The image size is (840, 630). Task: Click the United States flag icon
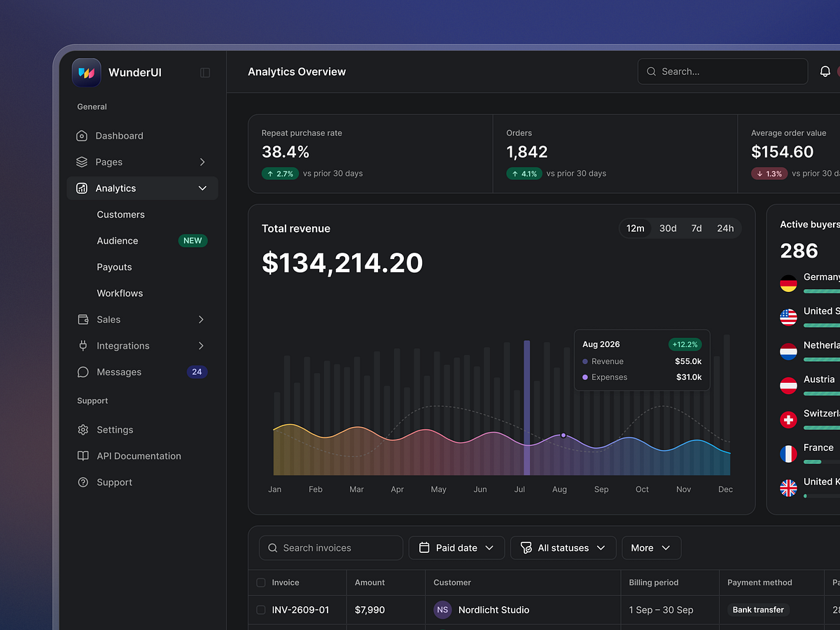(x=788, y=317)
